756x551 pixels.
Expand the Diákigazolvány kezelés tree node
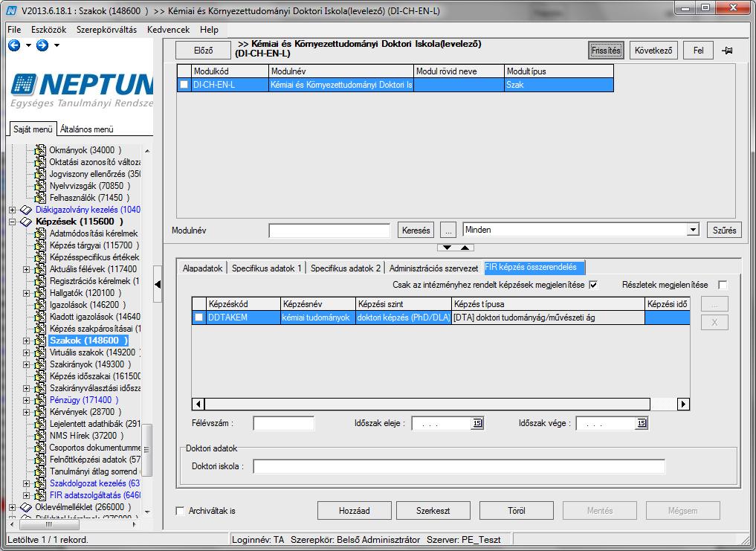tap(12, 210)
